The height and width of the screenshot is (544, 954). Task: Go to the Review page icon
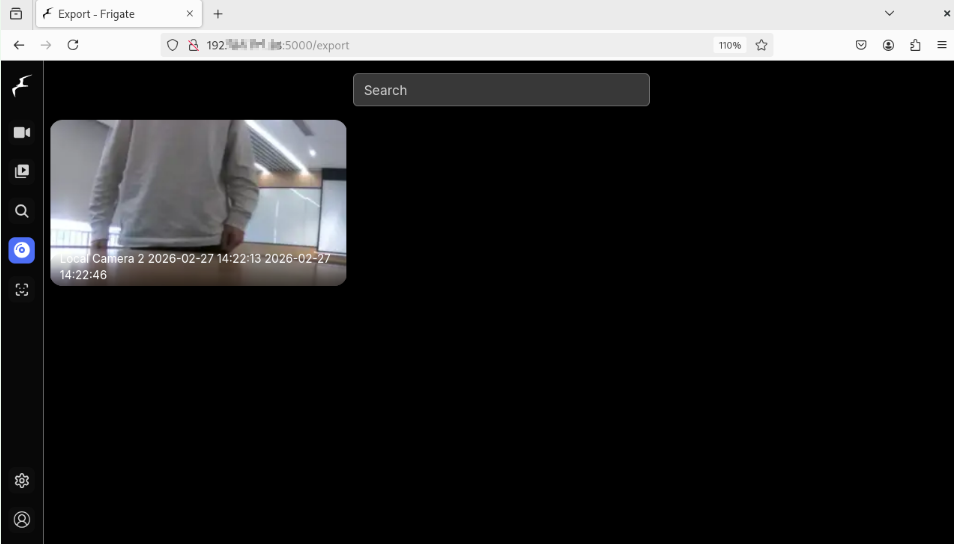pos(21,171)
